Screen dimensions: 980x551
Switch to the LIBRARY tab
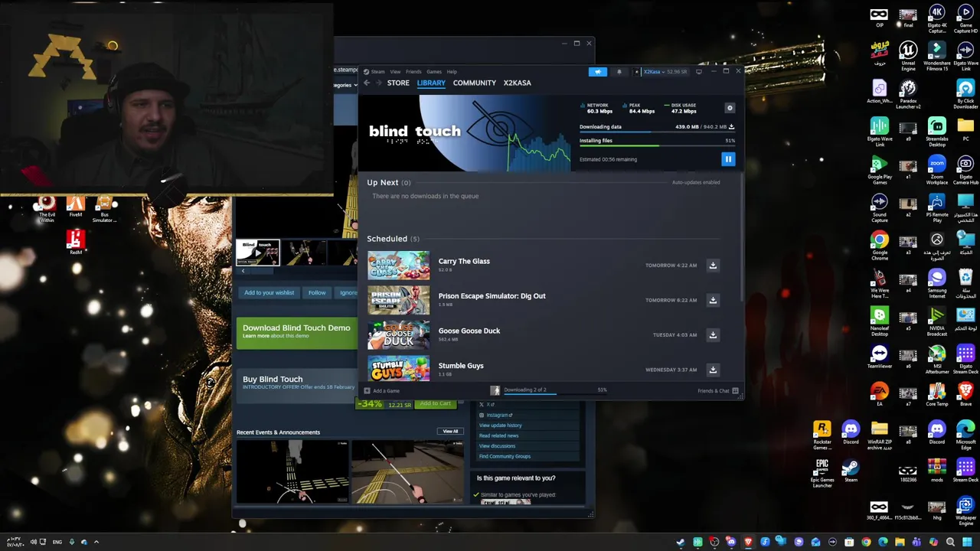coord(431,83)
